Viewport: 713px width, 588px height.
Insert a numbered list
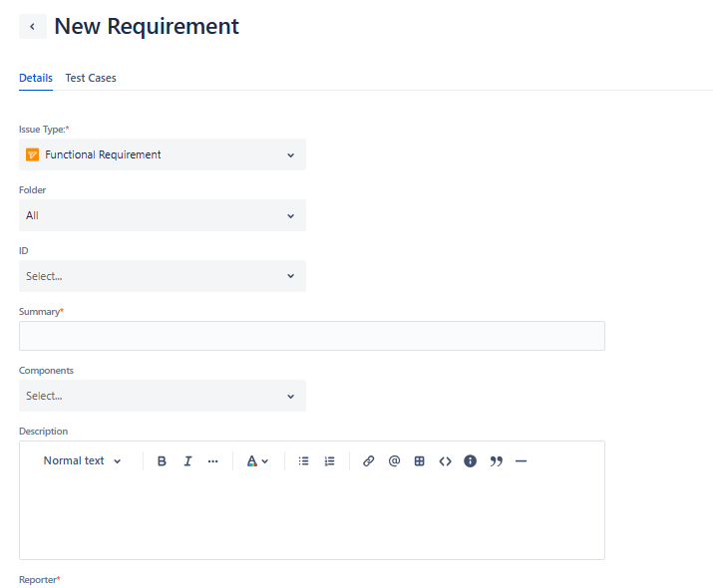[x=329, y=461]
